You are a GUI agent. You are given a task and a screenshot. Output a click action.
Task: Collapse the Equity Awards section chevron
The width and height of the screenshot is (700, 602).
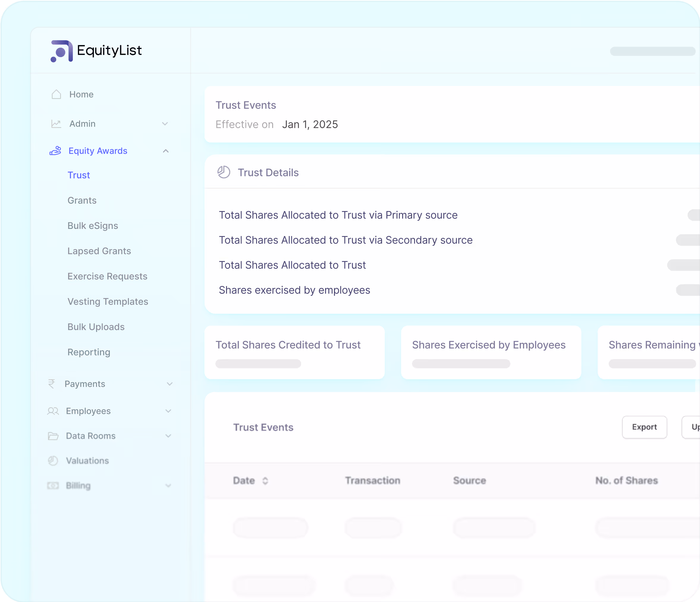pyautogui.click(x=165, y=151)
